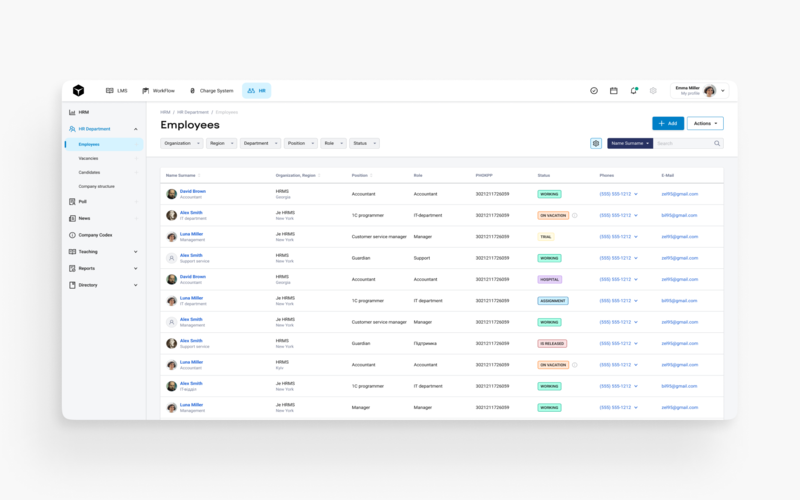This screenshot has height=500, width=800.
Task: Open the Position filter dropdown
Action: click(x=301, y=143)
